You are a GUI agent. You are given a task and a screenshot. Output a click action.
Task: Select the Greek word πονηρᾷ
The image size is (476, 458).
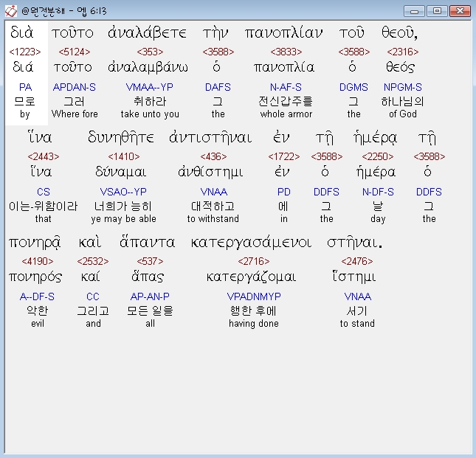click(x=35, y=243)
